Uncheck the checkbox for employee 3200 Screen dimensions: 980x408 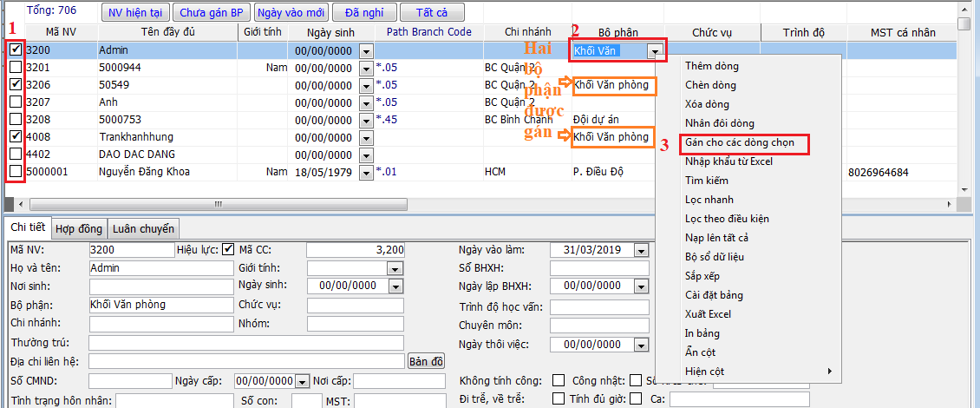16,50
